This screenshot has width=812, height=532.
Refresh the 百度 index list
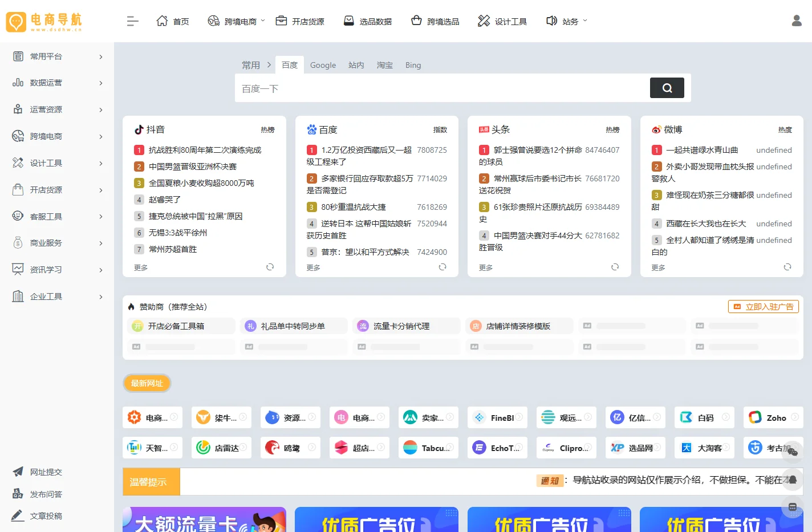(x=442, y=267)
